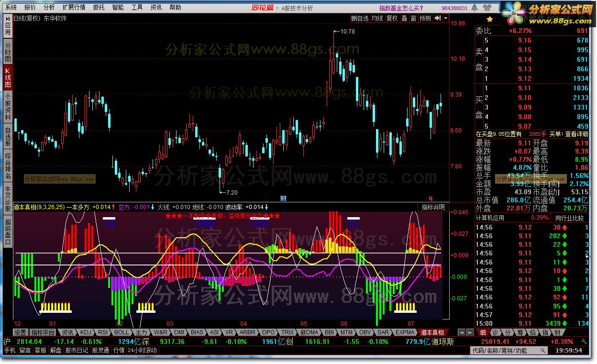Switch to 分时图 sidebar tab
This screenshot has height=364, width=597.
point(8,52)
